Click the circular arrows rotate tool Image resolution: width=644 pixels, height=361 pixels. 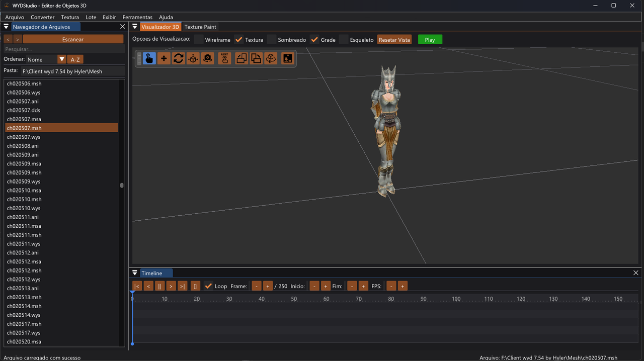point(178,58)
